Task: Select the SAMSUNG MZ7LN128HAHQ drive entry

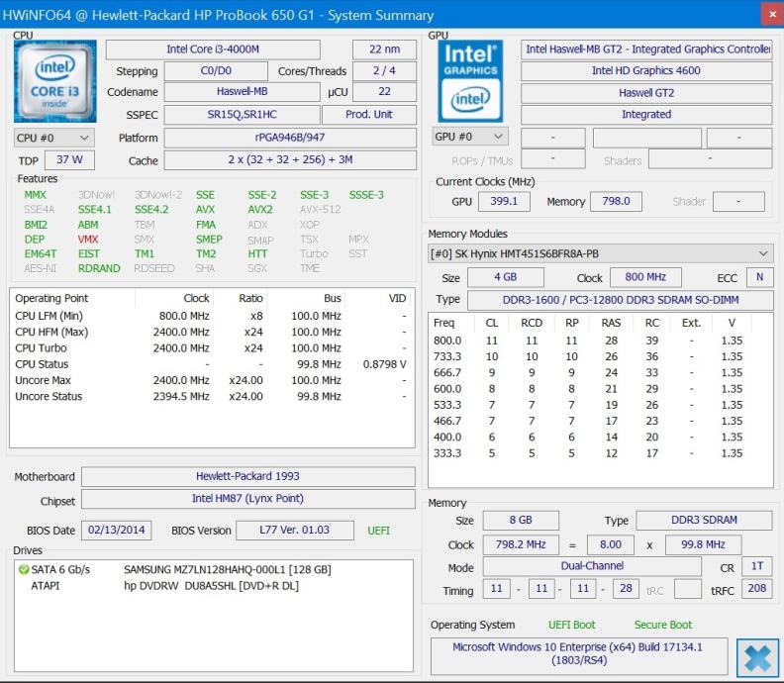Action: 227,570
